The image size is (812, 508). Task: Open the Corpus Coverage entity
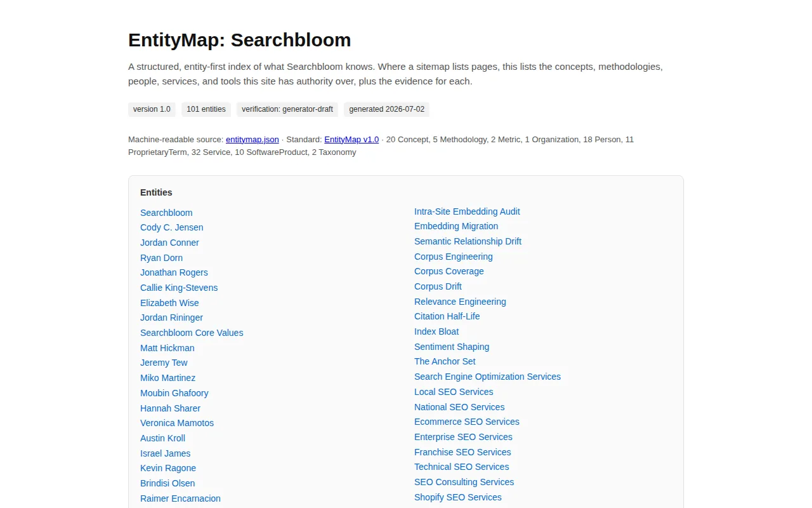pyautogui.click(x=449, y=271)
